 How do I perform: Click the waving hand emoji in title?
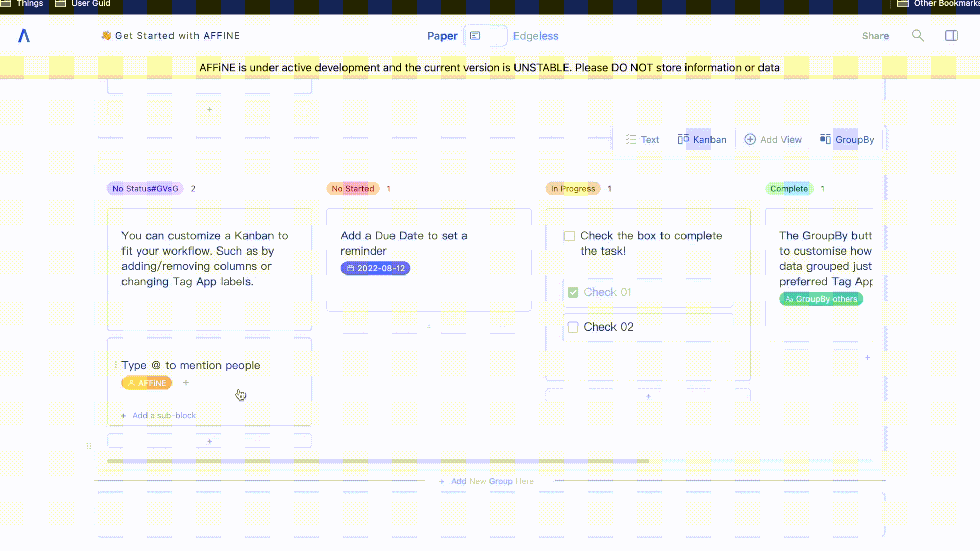click(106, 35)
